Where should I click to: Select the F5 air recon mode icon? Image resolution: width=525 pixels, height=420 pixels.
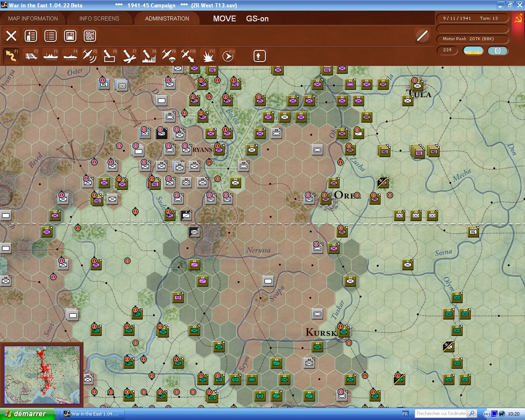coord(89,56)
